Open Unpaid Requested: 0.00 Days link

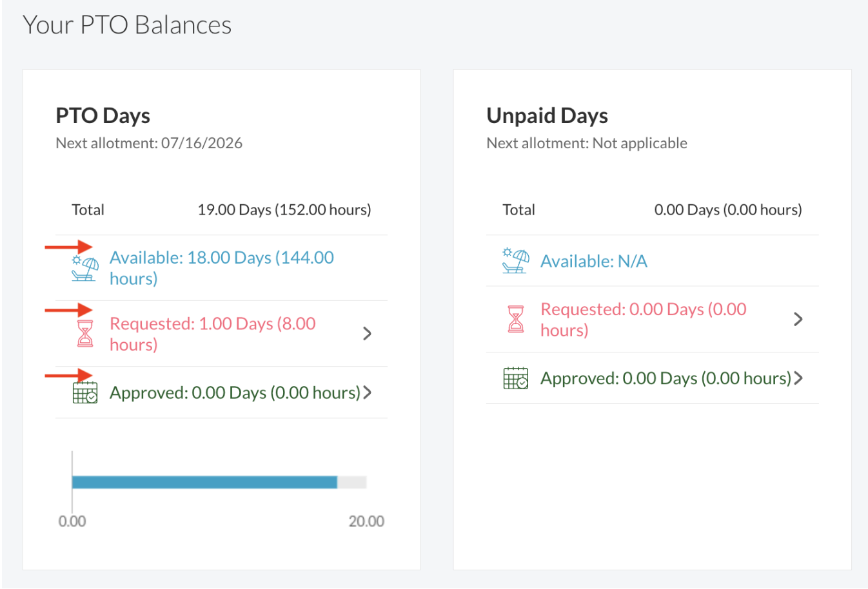[643, 319]
